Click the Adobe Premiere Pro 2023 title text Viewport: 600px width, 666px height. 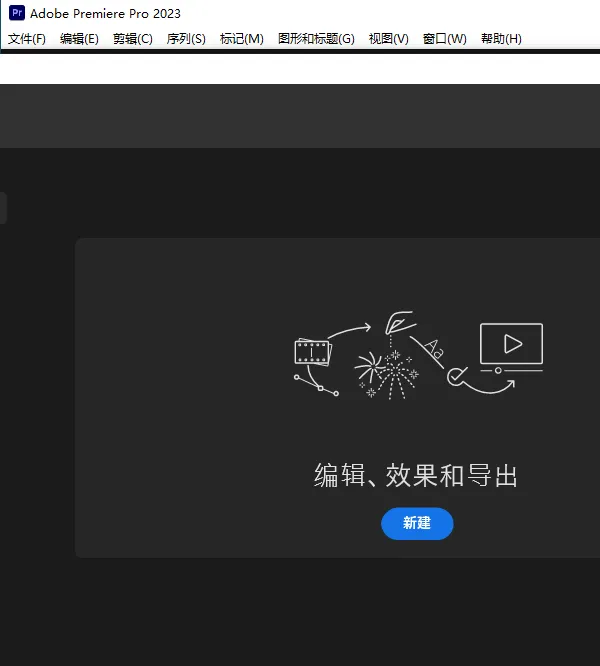pyautogui.click(x=105, y=14)
